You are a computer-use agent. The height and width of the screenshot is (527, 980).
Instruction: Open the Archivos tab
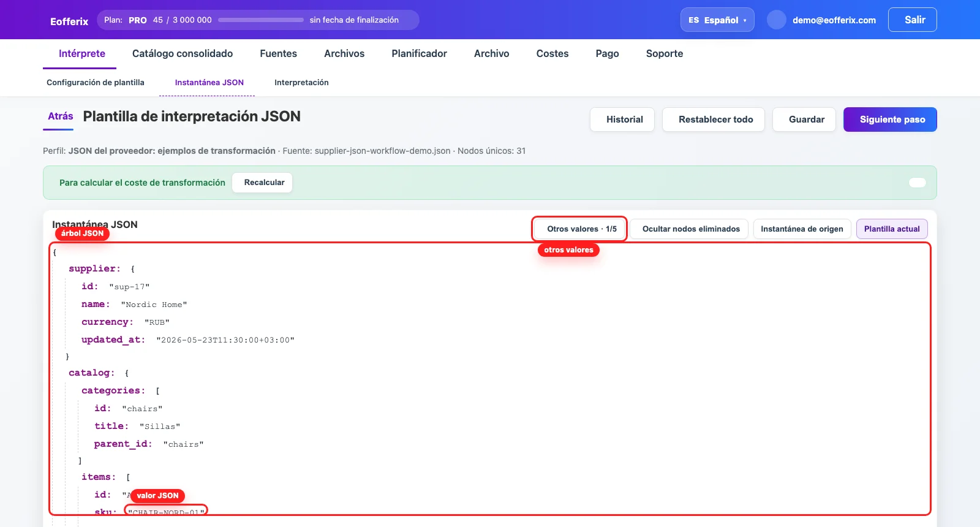[344, 53]
